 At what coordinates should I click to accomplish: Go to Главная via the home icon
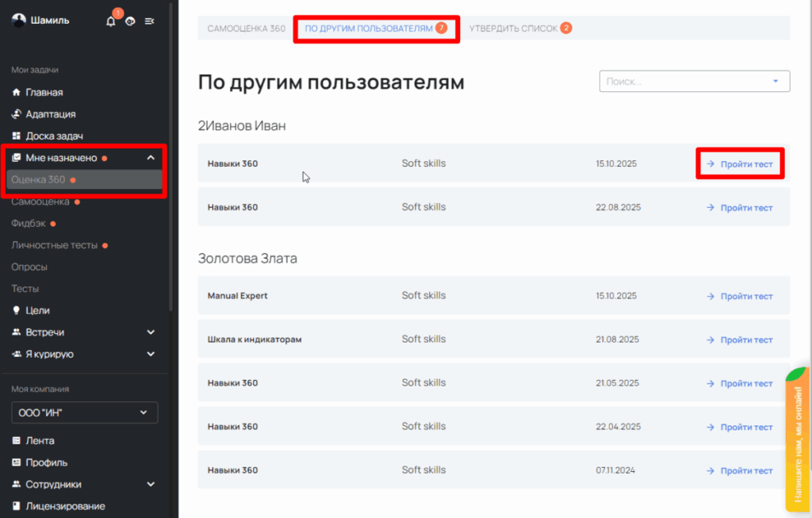[x=17, y=92]
